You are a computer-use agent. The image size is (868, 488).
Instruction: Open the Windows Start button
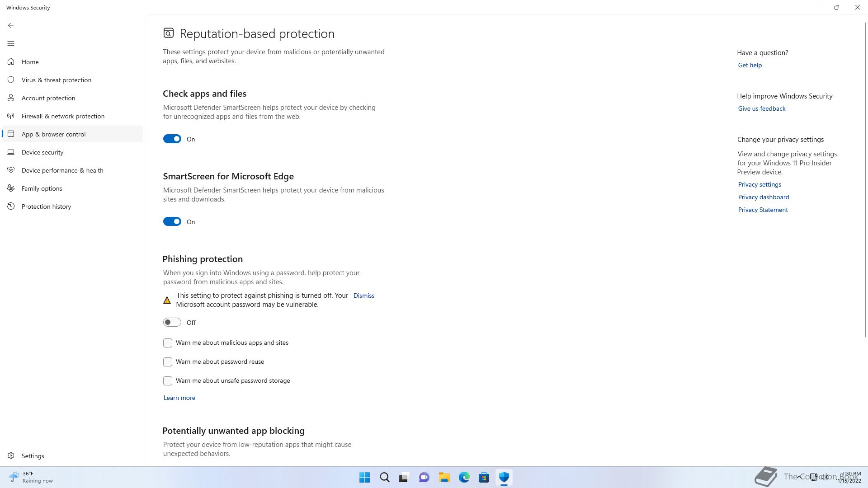point(364,477)
